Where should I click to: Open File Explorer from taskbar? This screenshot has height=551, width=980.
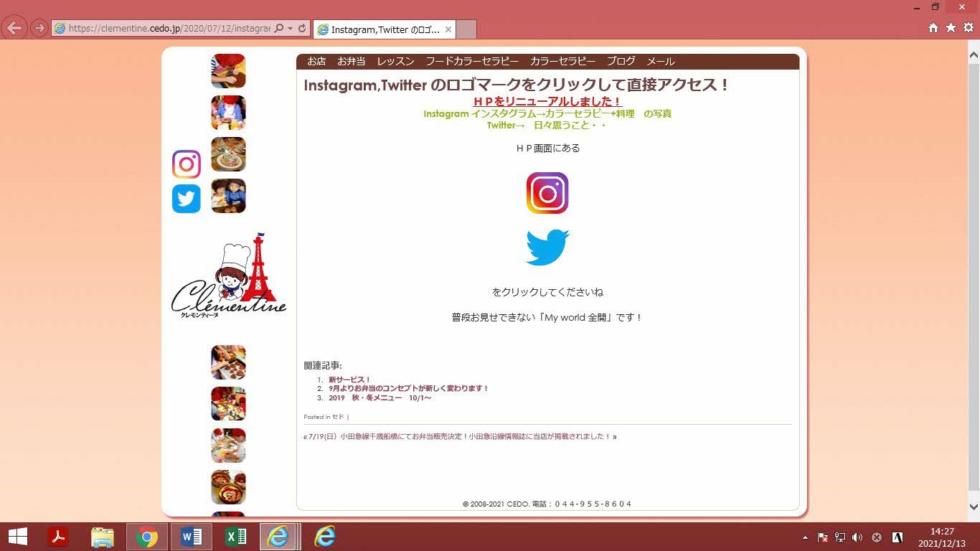(x=103, y=537)
